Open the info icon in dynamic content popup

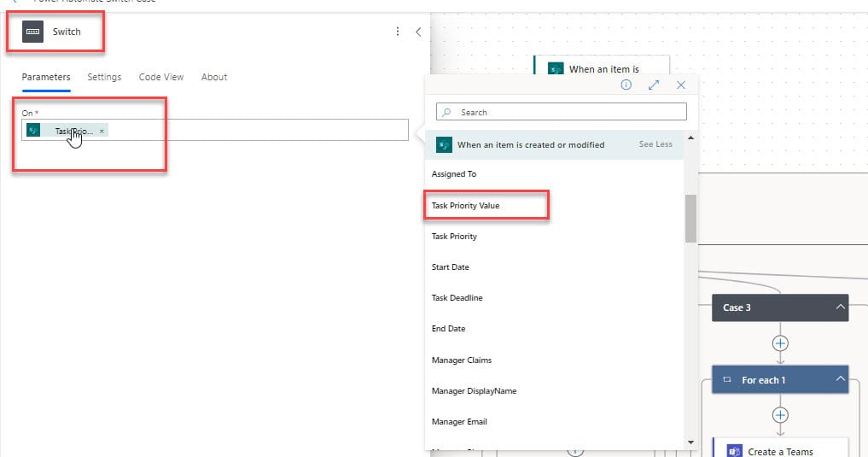click(x=626, y=85)
